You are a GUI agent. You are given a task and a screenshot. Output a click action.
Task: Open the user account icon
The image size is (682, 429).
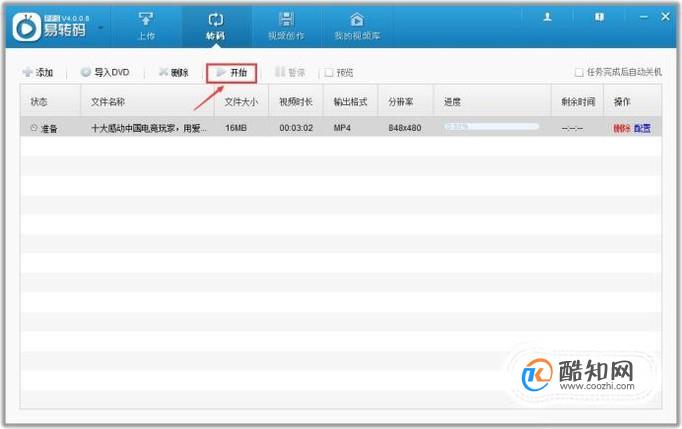point(548,17)
